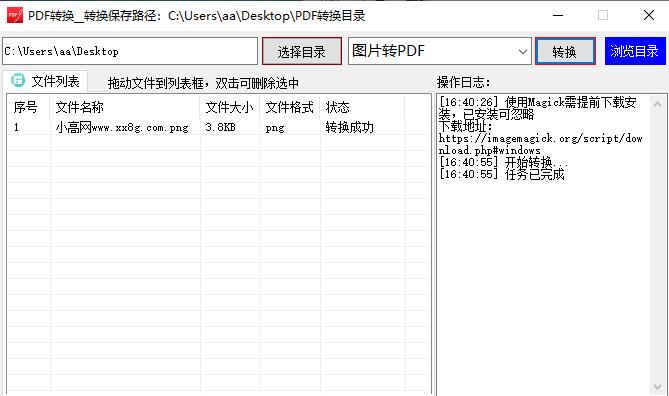Click the 3.8KB file size cell
This screenshot has width=669, height=396.
pyautogui.click(x=221, y=127)
